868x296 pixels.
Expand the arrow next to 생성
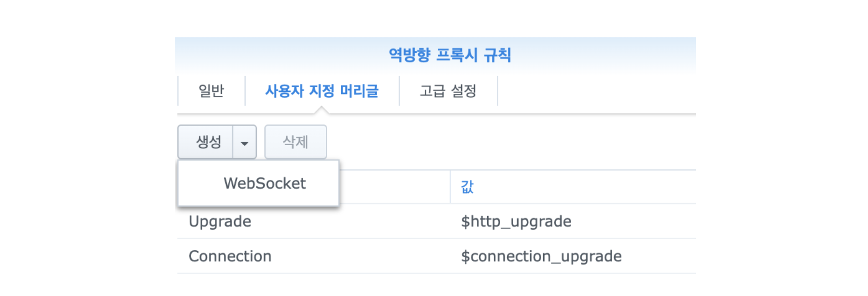click(244, 142)
